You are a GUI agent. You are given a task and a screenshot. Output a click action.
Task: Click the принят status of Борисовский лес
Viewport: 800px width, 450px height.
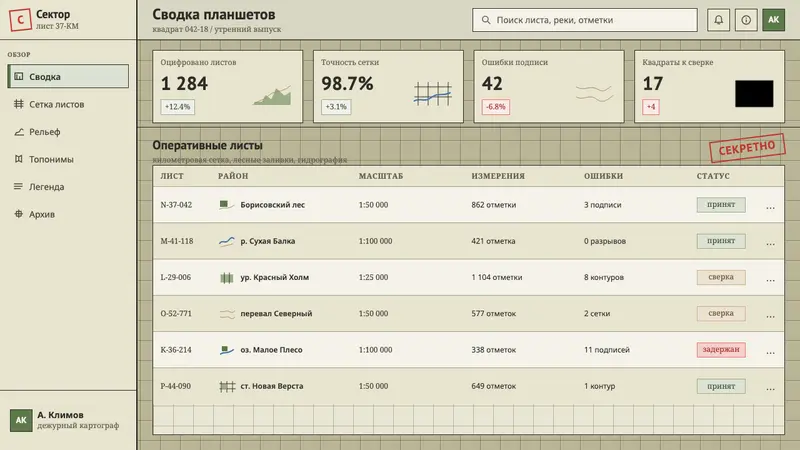[721, 205]
